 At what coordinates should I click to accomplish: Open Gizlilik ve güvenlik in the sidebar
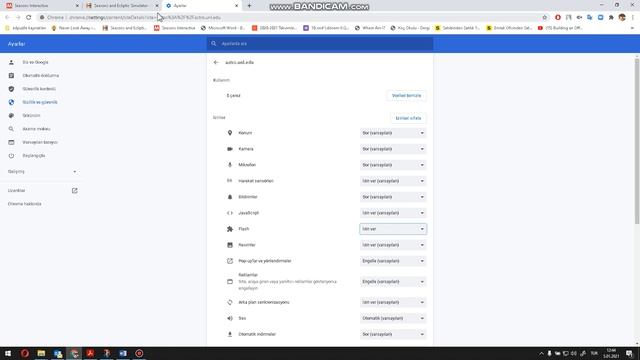pos(40,102)
